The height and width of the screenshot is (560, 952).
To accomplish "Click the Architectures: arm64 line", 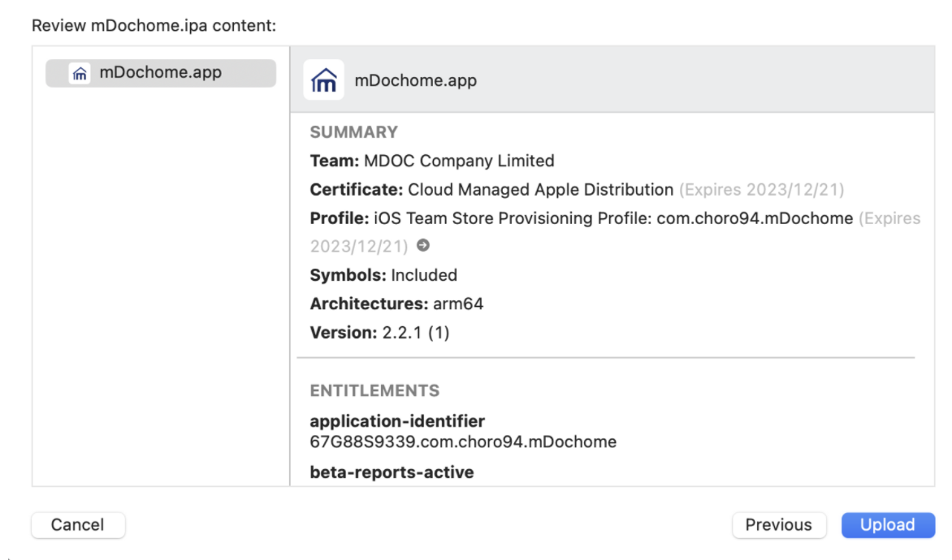I will tap(396, 304).
